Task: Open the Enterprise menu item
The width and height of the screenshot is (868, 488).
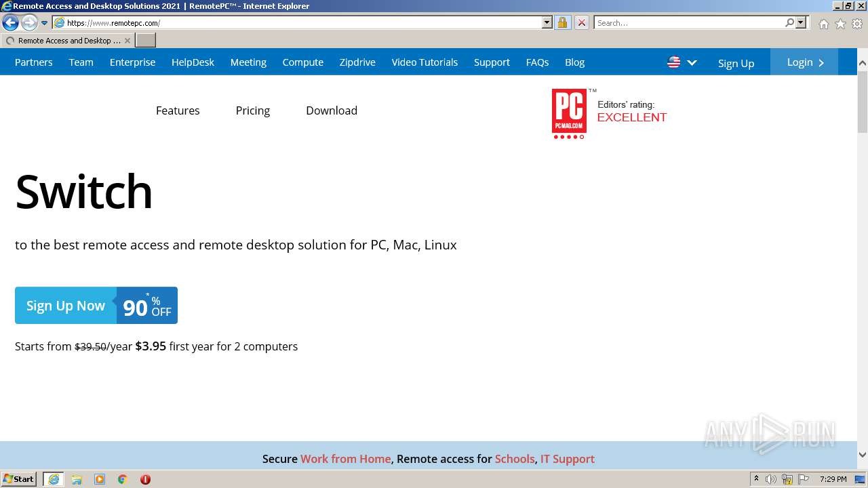Action: pyautogui.click(x=132, y=62)
